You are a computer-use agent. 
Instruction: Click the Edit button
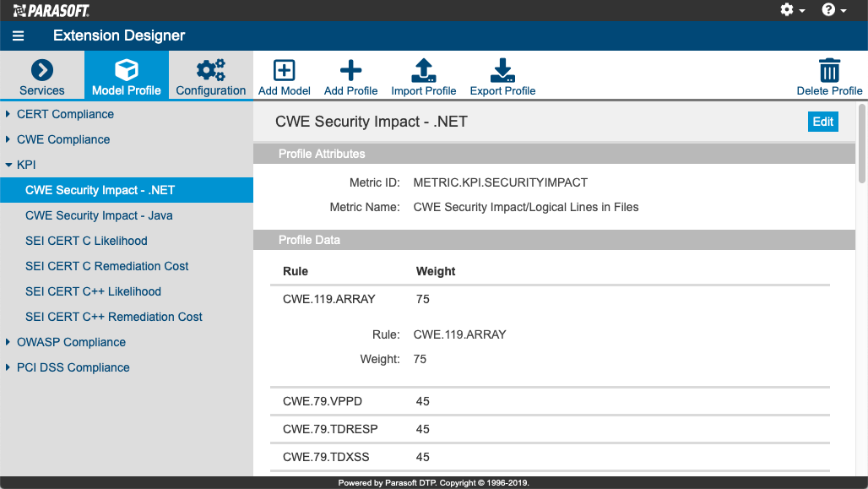point(822,122)
